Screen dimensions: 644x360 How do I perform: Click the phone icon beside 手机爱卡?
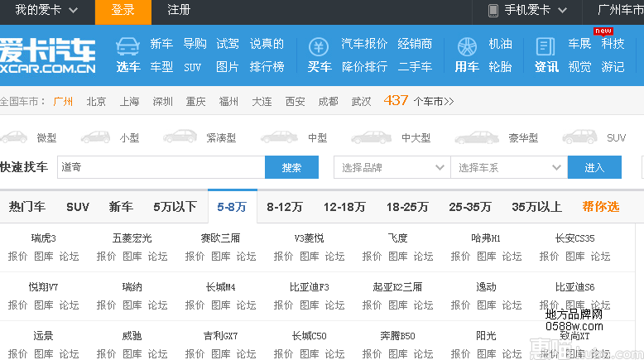pyautogui.click(x=493, y=10)
